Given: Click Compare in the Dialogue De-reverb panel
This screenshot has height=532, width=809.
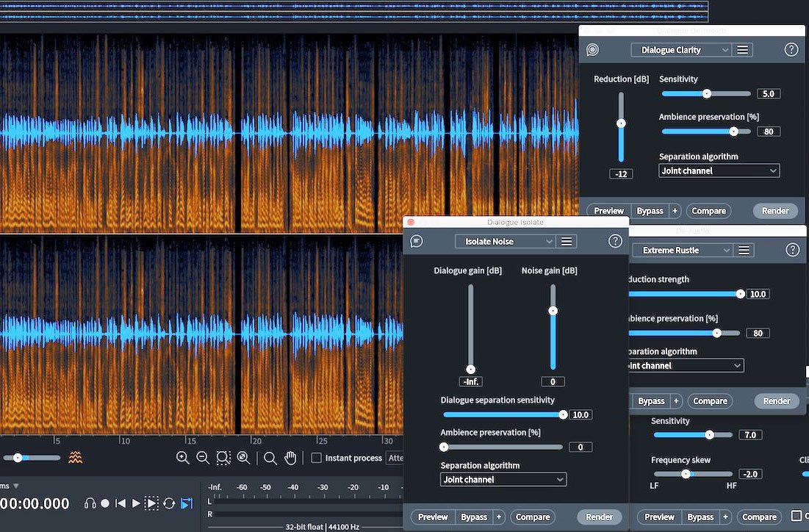Looking at the screenshot, I should click(708, 211).
